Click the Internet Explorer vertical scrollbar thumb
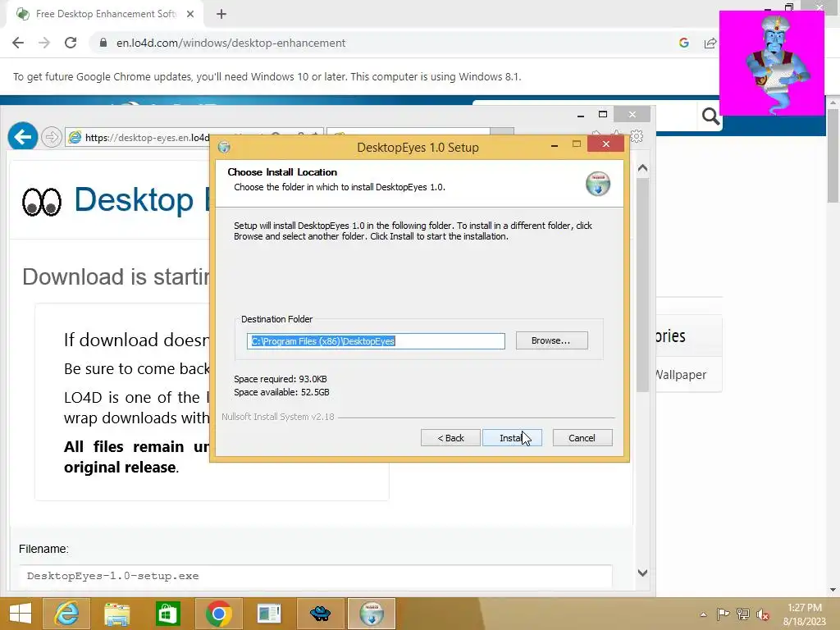Screen dimensions: 840x630 (643, 284)
